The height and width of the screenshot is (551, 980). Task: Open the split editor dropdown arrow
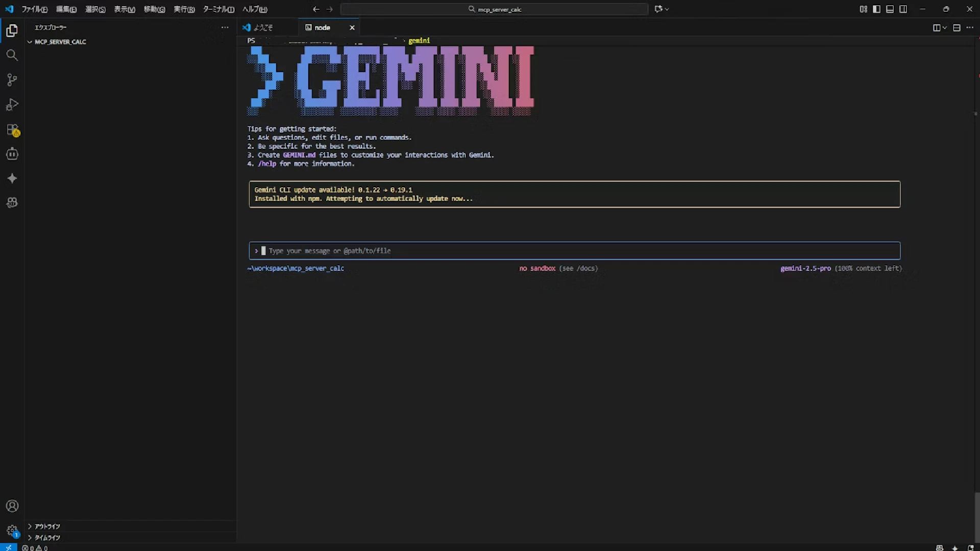[x=945, y=28]
